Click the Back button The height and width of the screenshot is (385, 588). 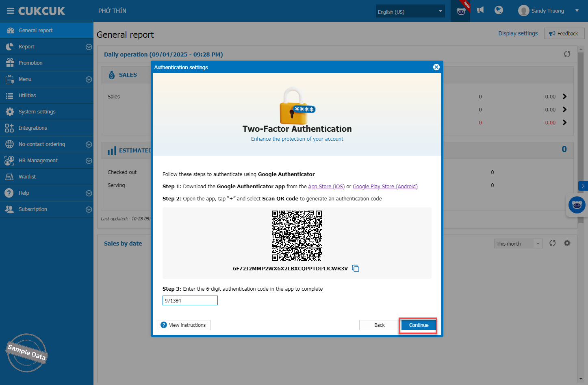point(379,325)
